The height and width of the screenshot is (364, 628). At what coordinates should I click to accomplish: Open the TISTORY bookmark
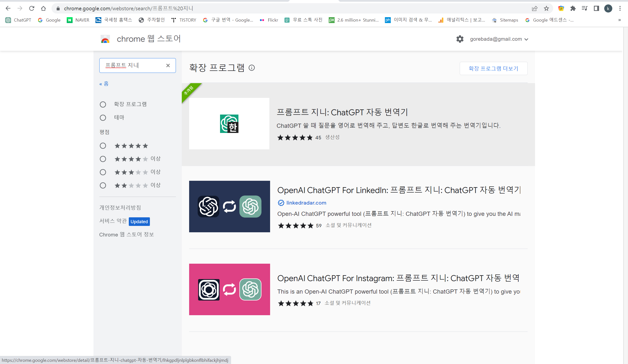pos(184,20)
